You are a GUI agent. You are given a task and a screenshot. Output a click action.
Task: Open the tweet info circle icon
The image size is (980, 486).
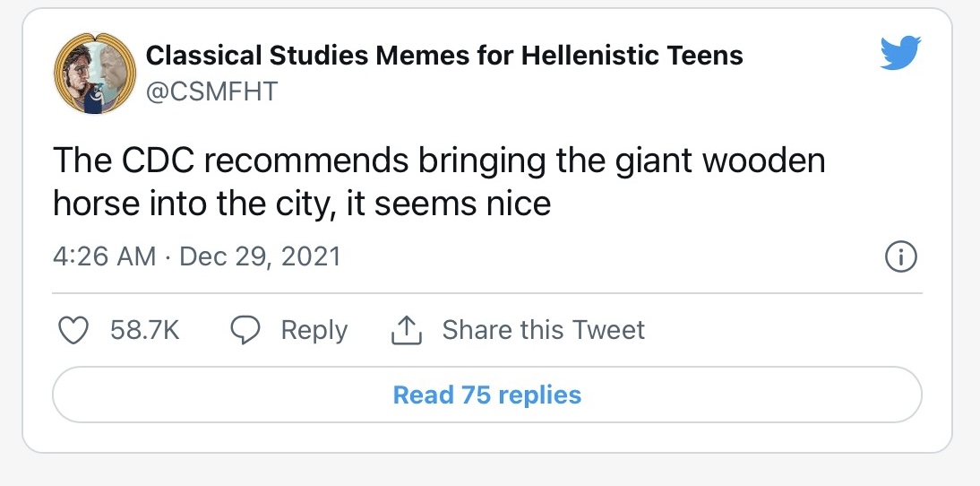tap(900, 258)
